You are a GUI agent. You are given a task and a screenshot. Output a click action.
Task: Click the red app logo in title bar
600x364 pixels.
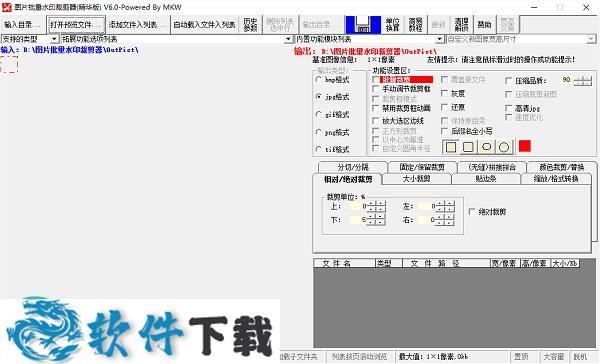(x=7, y=7)
